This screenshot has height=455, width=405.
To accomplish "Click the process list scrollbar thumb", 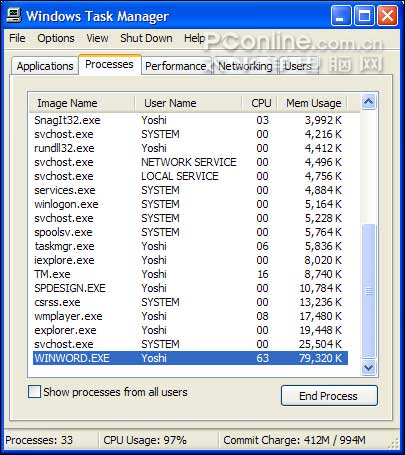I will 368,292.
